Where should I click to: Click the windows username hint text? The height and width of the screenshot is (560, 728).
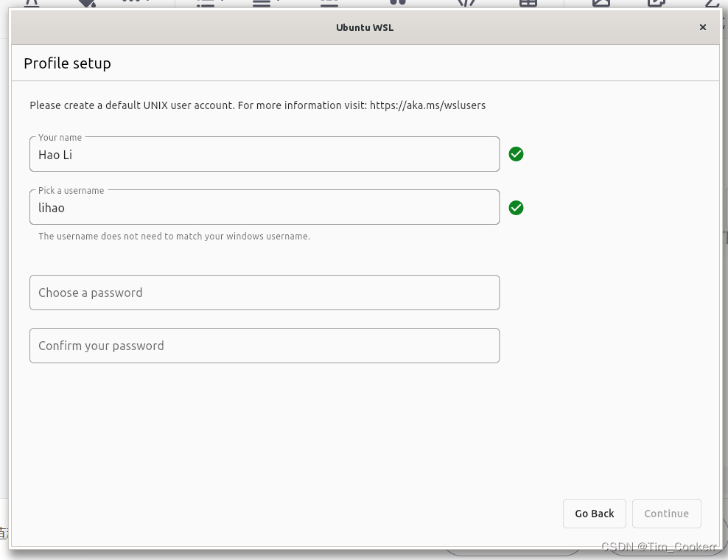pyautogui.click(x=174, y=237)
